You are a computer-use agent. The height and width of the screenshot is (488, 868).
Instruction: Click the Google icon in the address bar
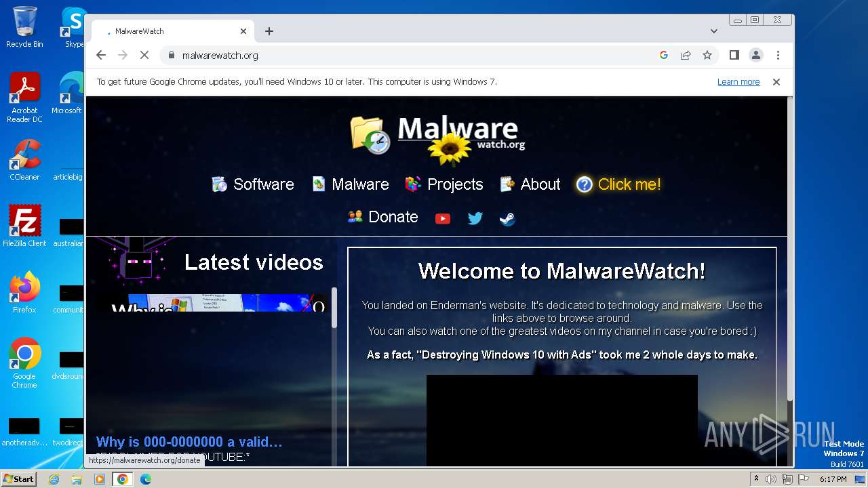(664, 56)
